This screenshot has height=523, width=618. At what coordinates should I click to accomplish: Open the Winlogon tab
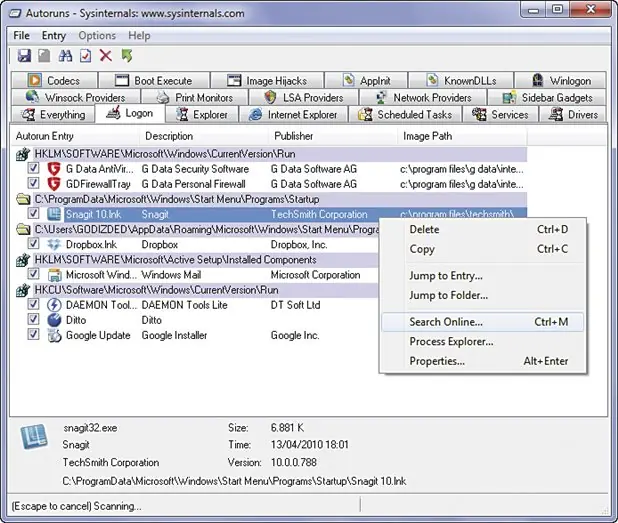coord(560,80)
